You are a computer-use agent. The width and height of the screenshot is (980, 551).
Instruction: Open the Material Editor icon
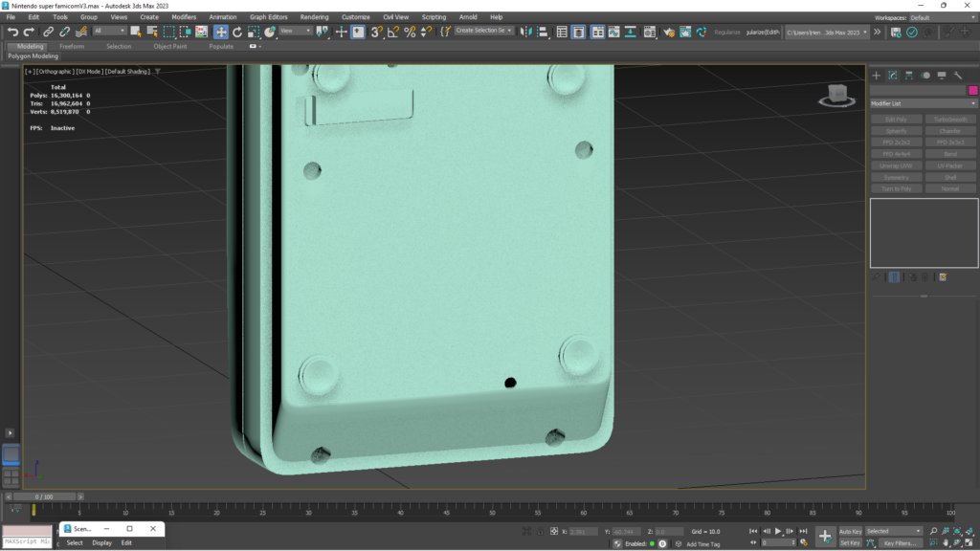(650, 32)
